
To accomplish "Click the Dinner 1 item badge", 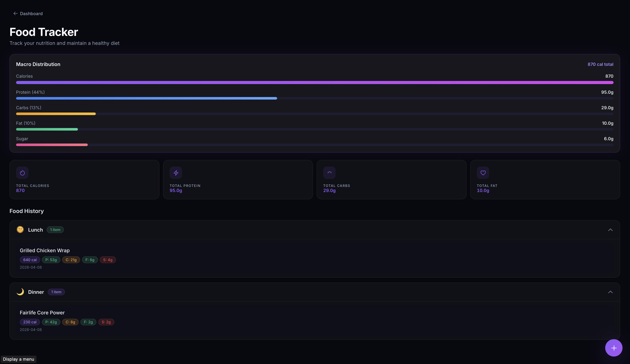I will pyautogui.click(x=56, y=292).
